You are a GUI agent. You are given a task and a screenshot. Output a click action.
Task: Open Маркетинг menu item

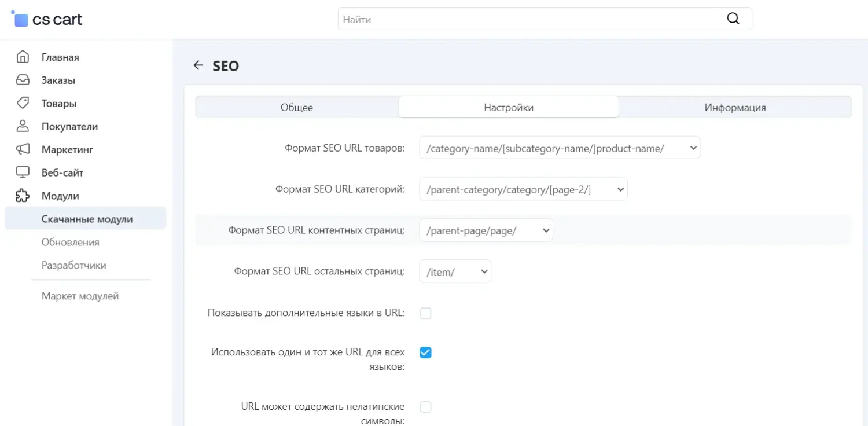(67, 149)
